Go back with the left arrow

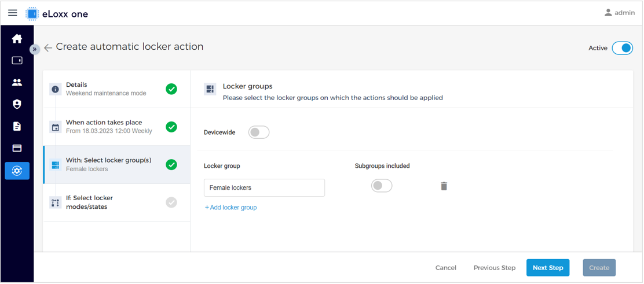(x=48, y=47)
